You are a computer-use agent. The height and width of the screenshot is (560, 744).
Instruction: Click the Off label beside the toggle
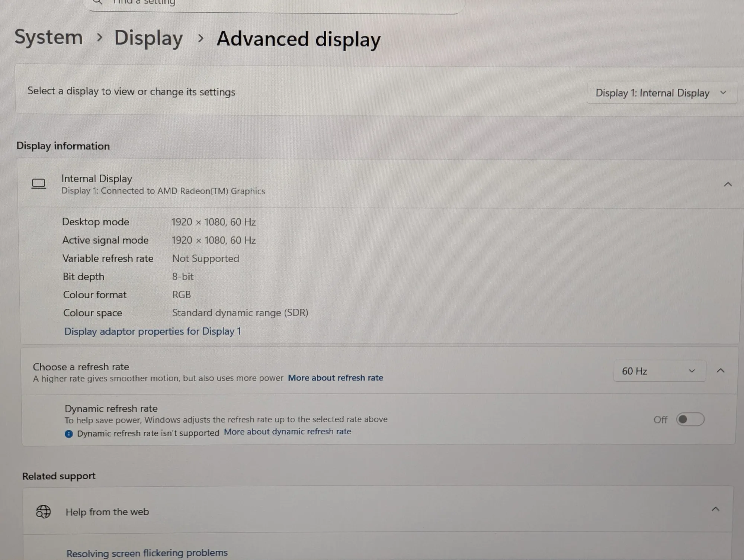(661, 420)
